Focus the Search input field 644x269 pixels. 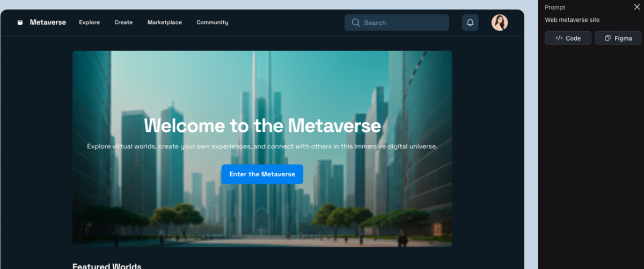tap(397, 23)
